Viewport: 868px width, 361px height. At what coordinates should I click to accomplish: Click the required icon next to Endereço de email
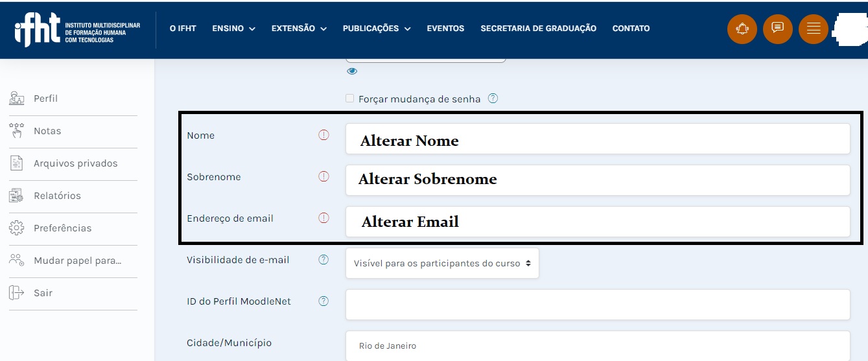[x=323, y=218]
